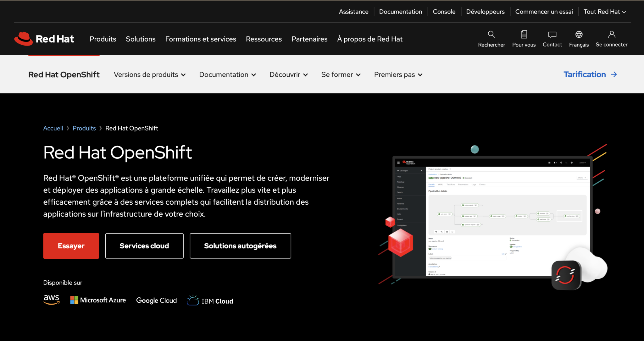Open À propos de Red Hat menu
The image size is (644, 353).
(370, 39)
